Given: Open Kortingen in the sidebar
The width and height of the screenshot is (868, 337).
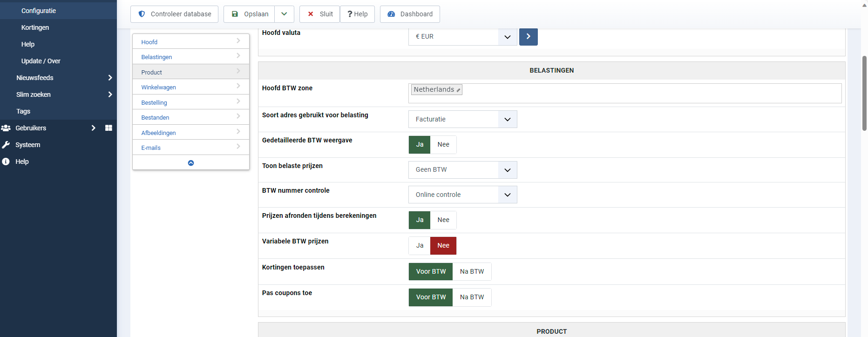Looking at the screenshot, I should (x=35, y=27).
